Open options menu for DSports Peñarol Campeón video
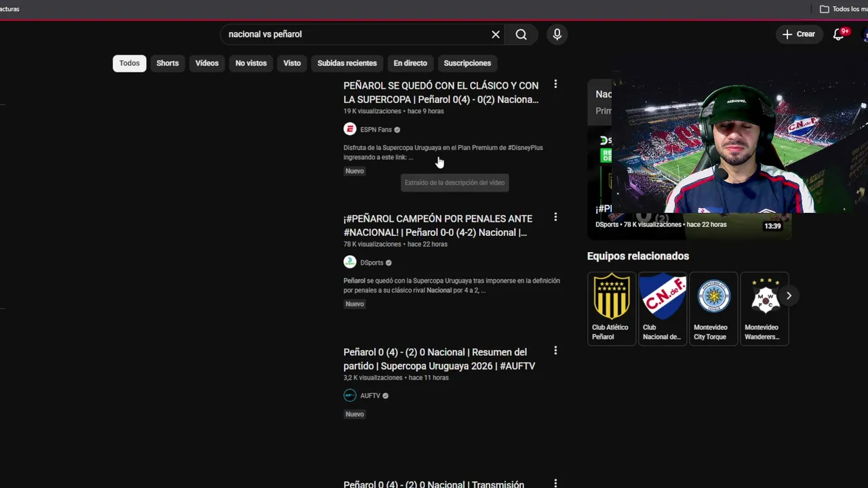868x488 pixels. pyautogui.click(x=555, y=217)
